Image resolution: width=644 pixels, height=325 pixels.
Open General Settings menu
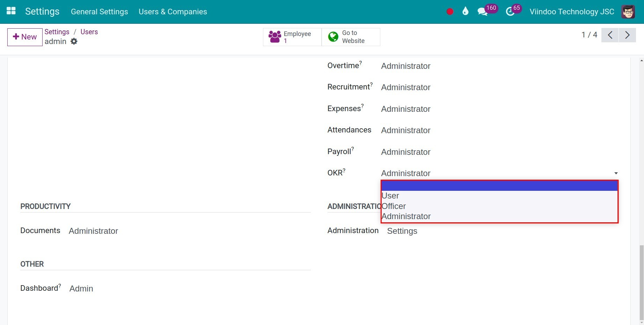point(99,12)
